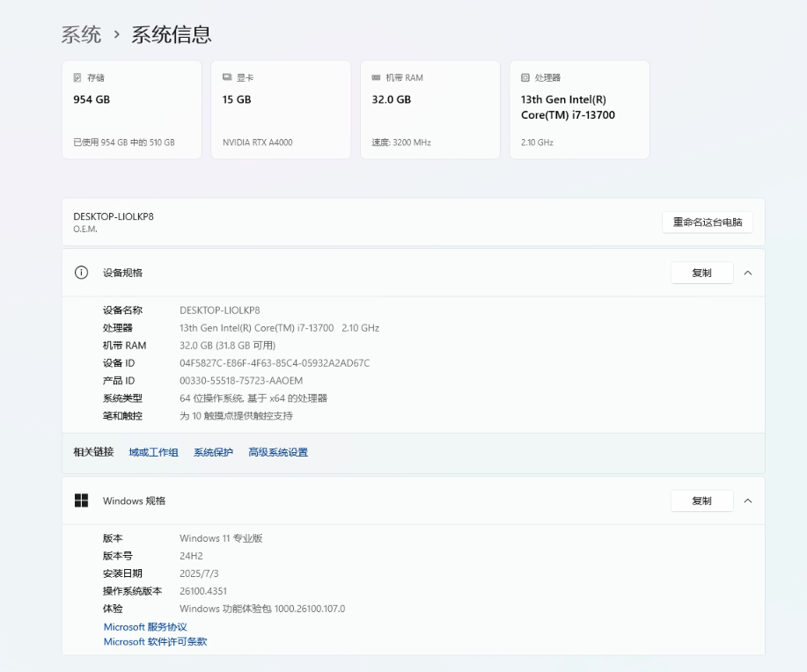Click Windows 11 专业版 edition value
This screenshot has height=672, width=807.
[x=221, y=538]
